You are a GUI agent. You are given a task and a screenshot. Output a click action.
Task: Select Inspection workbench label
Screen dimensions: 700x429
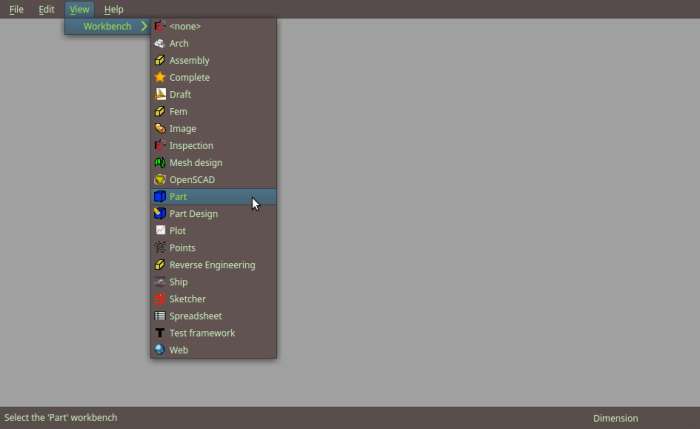point(191,146)
